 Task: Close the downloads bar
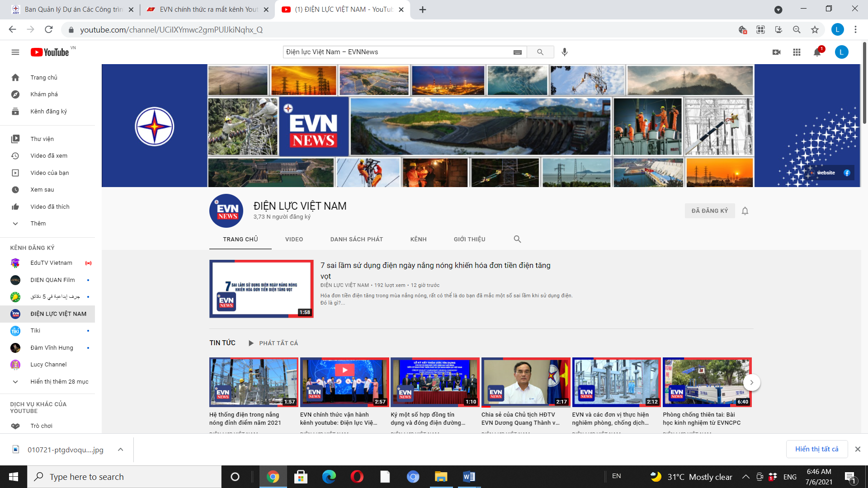pyautogui.click(x=858, y=449)
